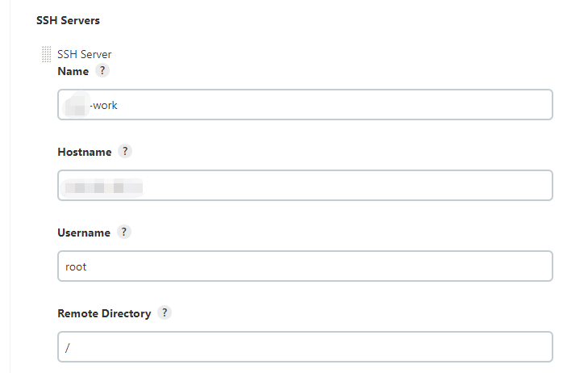Grab the SSH Server drag handle

tap(46, 55)
